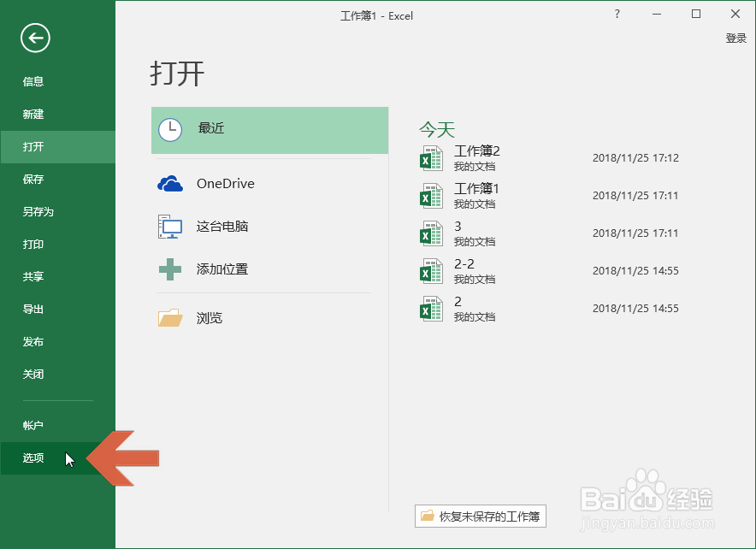Open recent file named 2-2
This screenshot has height=549, width=756.
[464, 263]
